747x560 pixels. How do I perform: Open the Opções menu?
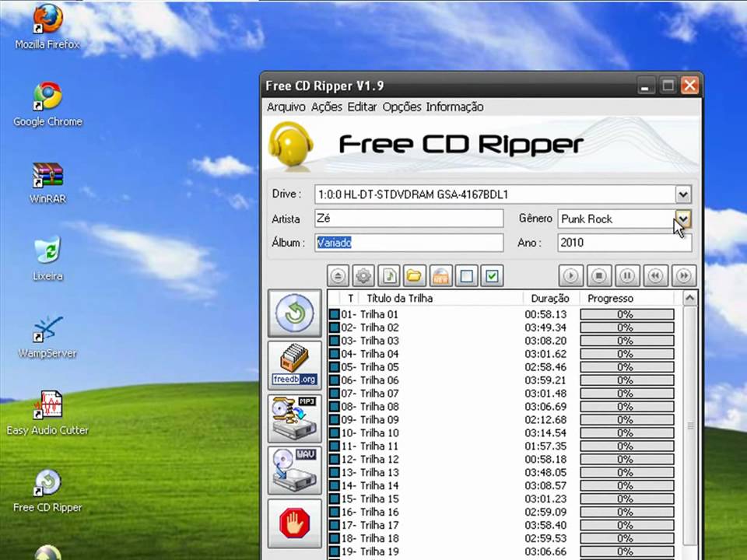[402, 107]
